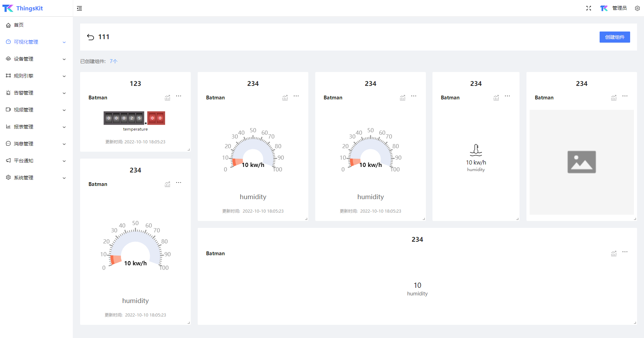This screenshot has height=338, width=644.
Task: Open settings via the top-right gear icon
Action: [x=637, y=8]
